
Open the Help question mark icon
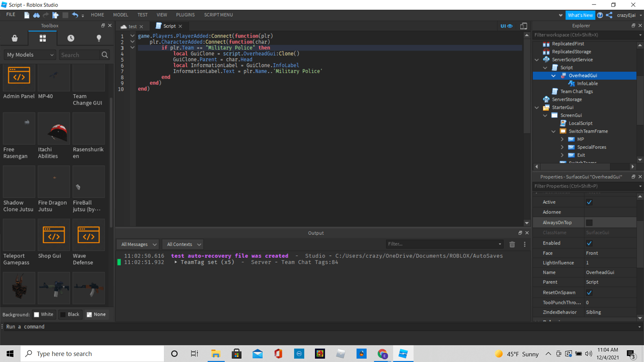600,15
